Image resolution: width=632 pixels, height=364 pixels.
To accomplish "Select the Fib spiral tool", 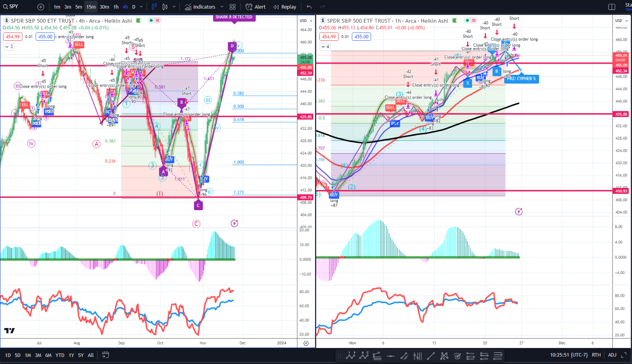I will click(x=457, y=356).
